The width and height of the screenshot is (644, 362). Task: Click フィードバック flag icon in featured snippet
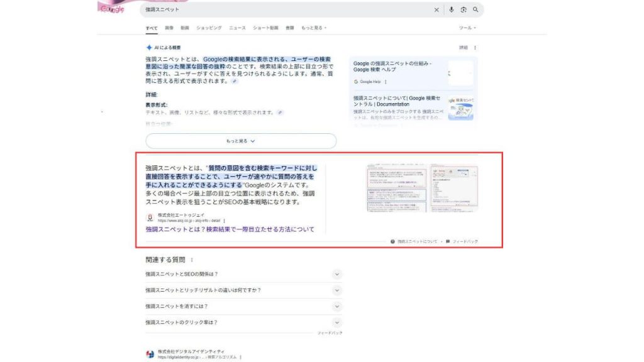coord(448,241)
